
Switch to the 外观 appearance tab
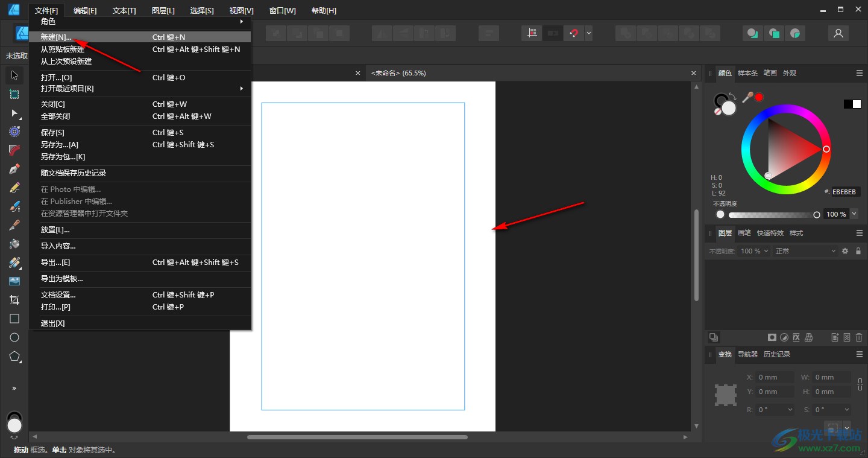click(790, 73)
